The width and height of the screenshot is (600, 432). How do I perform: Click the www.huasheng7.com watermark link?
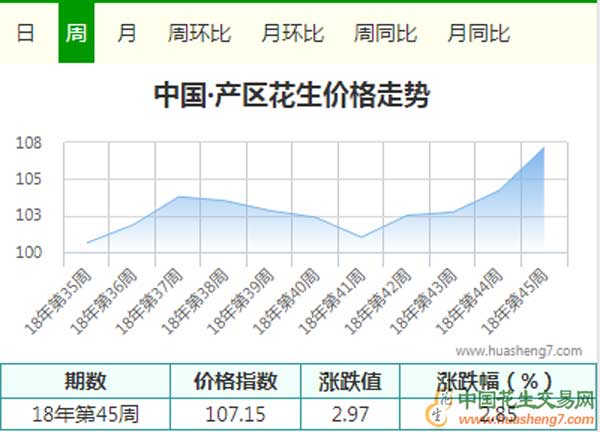point(518,352)
